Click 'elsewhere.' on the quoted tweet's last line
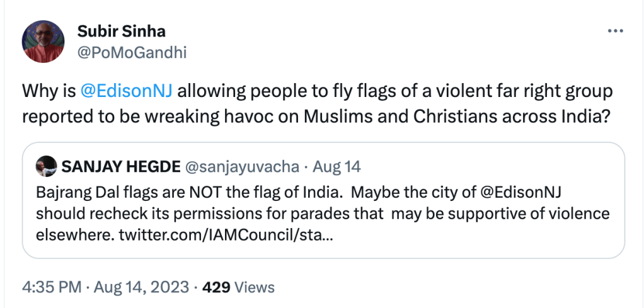This screenshot has height=308, width=644. pos(69,236)
